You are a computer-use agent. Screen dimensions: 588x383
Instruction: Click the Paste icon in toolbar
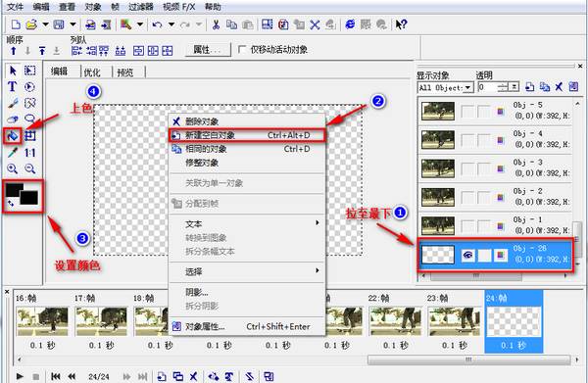[x=248, y=24]
